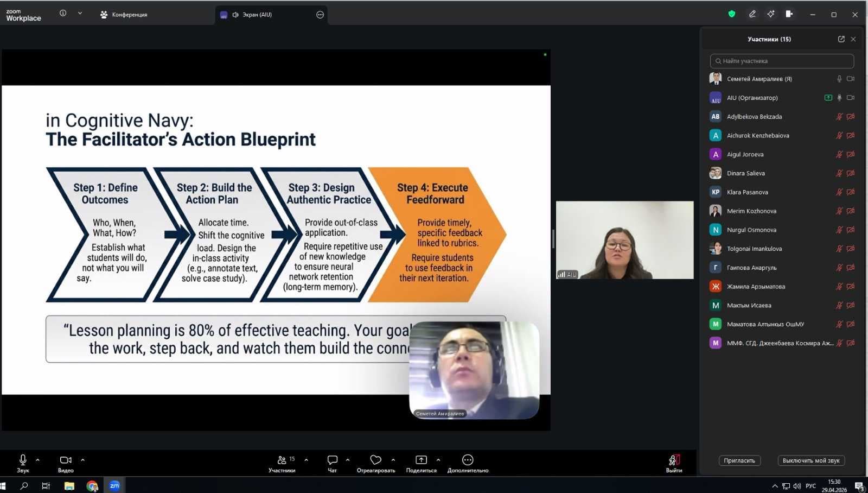Click the system volume icon in the tray
This screenshot has height=493, width=868.
796,486
